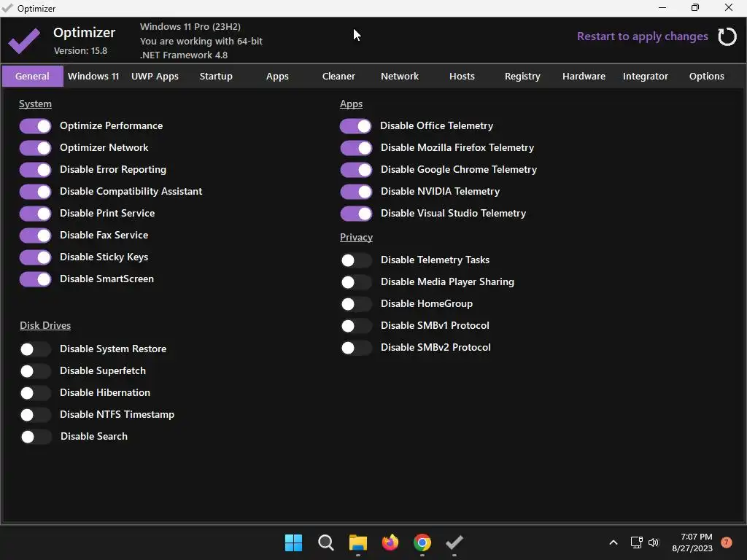Enable Disable System Restore switch
This screenshot has width=747, height=560.
(35, 349)
